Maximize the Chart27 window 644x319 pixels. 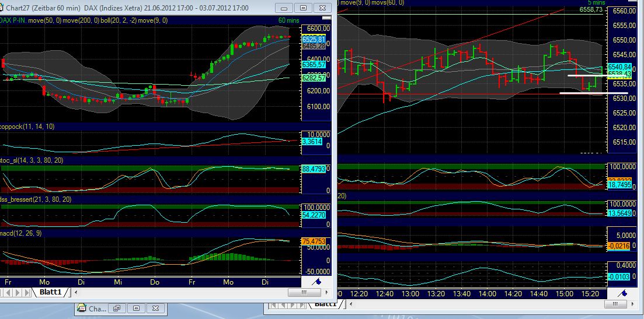point(304,8)
